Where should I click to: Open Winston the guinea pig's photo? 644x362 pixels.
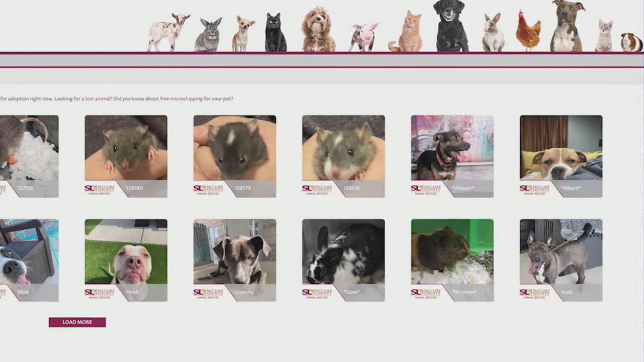point(452,250)
